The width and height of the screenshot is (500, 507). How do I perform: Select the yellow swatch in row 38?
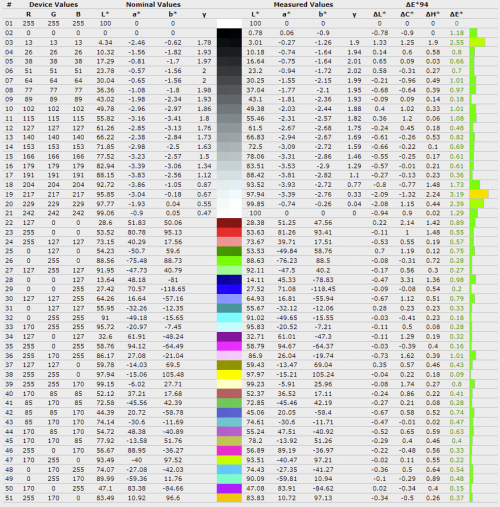(229, 375)
